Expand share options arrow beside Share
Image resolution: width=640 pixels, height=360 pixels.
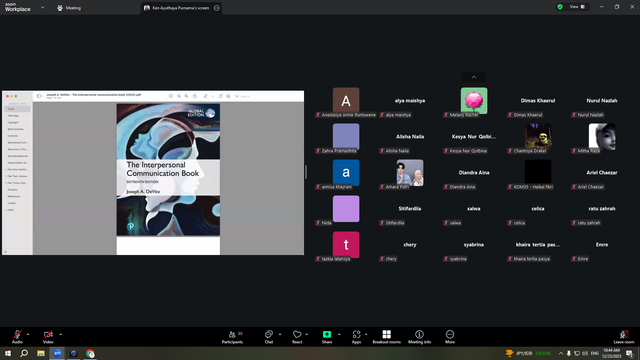[x=339, y=334]
